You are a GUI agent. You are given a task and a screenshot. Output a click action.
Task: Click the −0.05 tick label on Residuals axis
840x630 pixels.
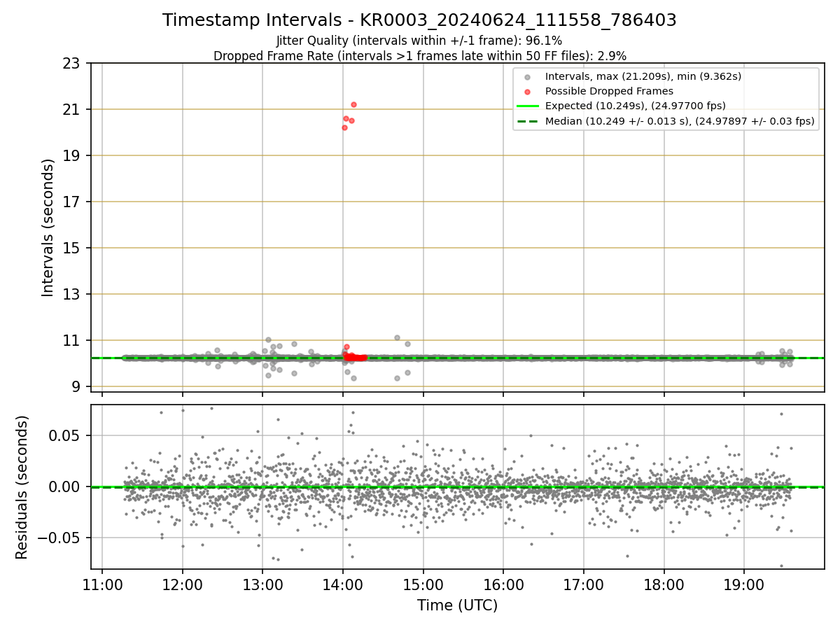59,538
